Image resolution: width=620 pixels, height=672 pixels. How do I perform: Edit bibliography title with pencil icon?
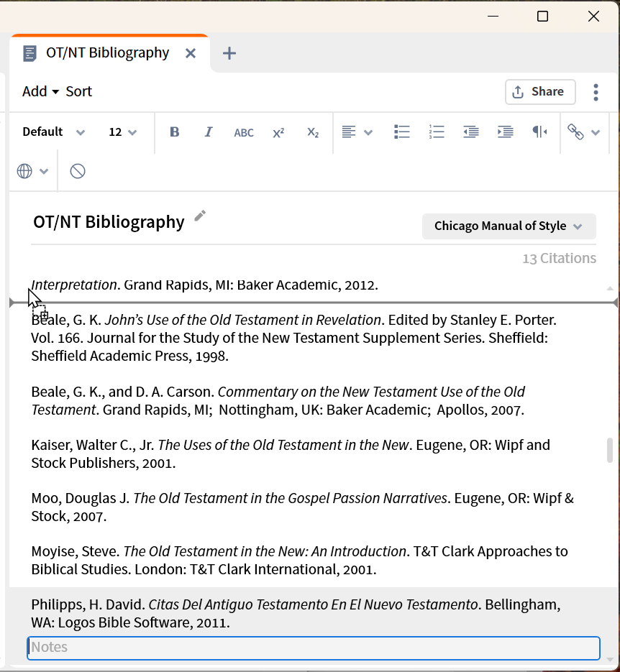click(x=200, y=216)
